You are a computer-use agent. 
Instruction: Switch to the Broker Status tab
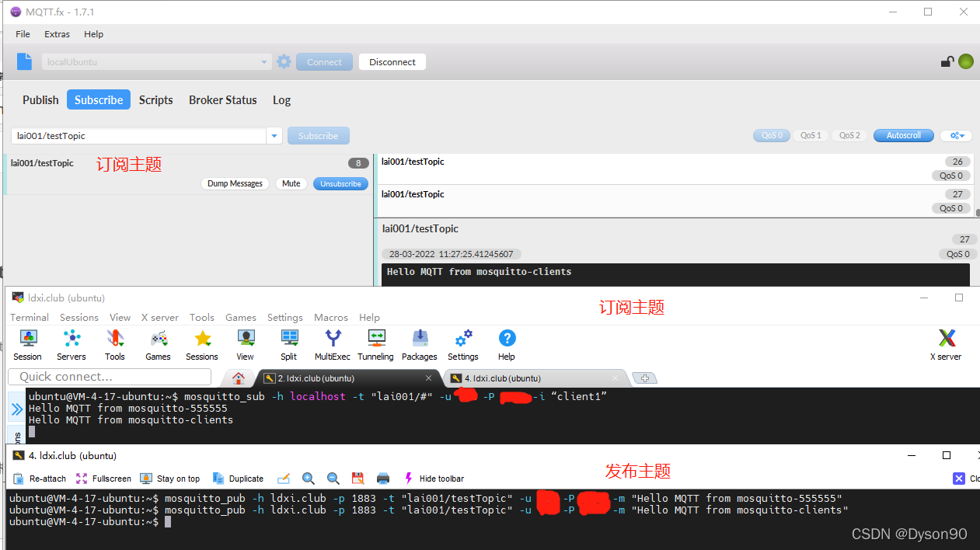pyautogui.click(x=222, y=99)
